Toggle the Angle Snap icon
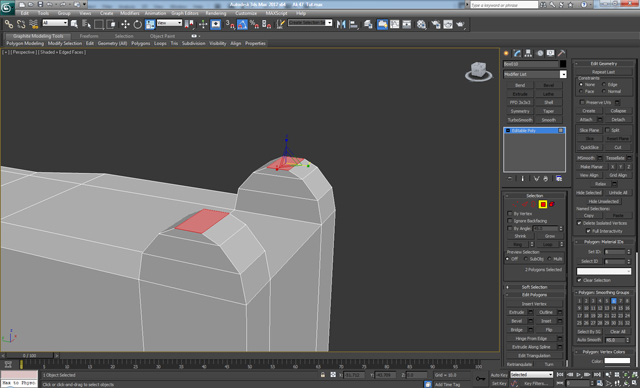Screen dimensions: 640x388 242,24
